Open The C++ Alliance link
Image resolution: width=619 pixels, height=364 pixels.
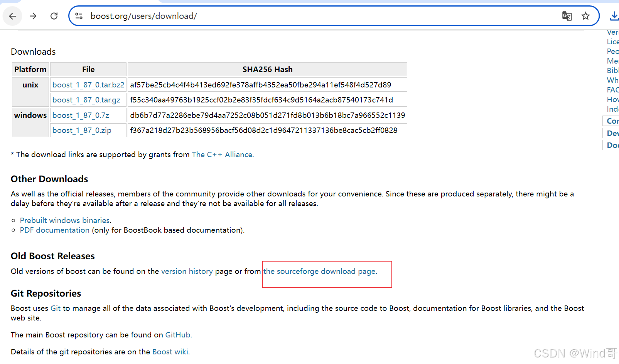222,154
